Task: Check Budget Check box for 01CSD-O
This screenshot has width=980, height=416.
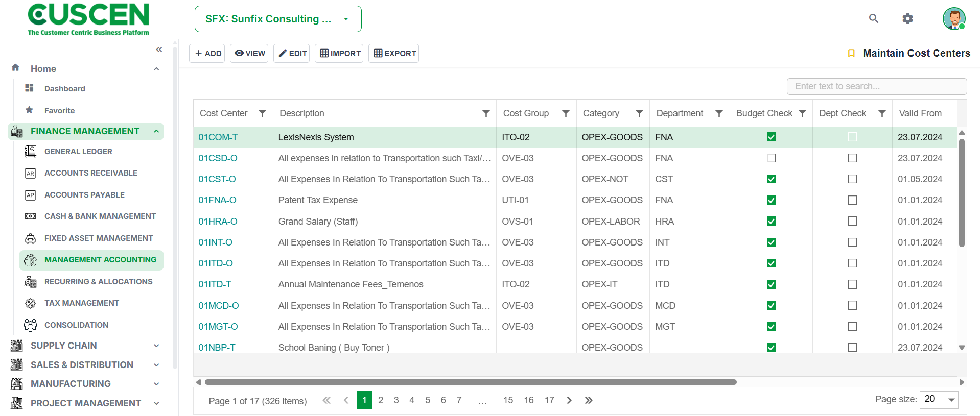Action: coord(771,158)
